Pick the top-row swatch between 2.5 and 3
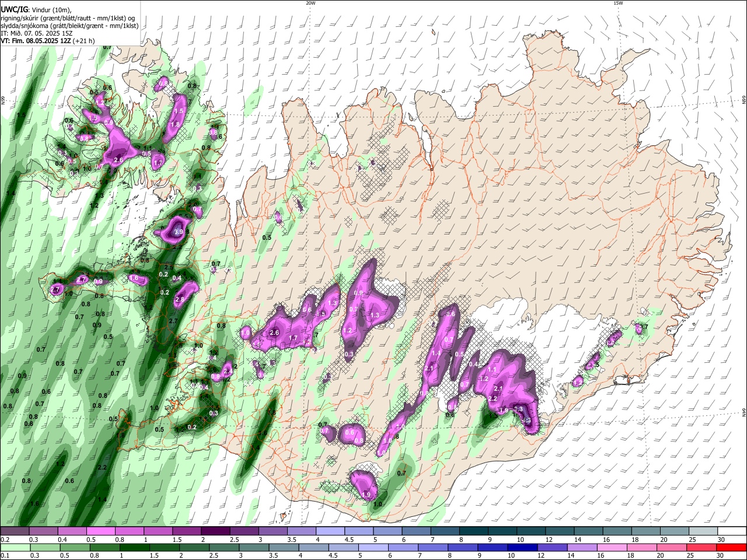The width and height of the screenshot is (747, 560). [x=243, y=531]
